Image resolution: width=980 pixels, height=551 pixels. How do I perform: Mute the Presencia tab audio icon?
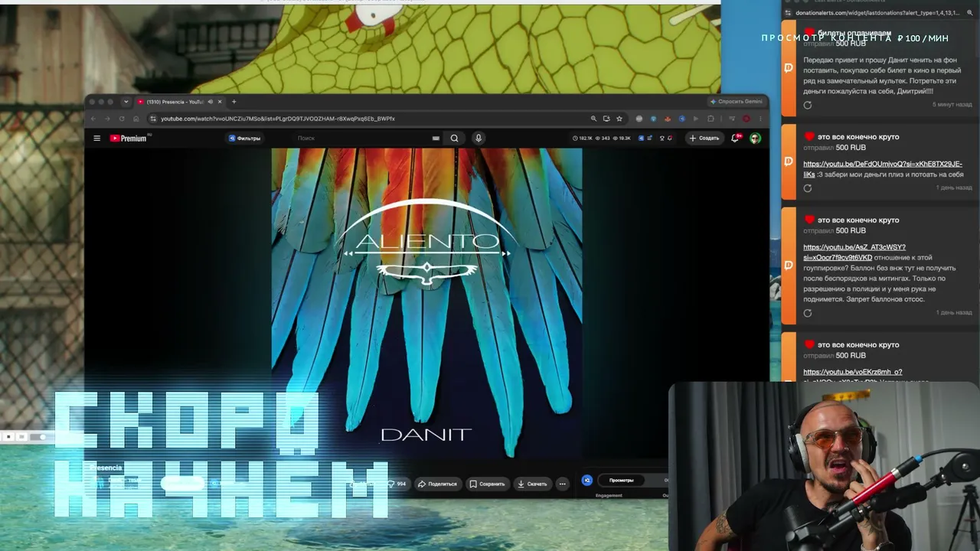pos(210,102)
